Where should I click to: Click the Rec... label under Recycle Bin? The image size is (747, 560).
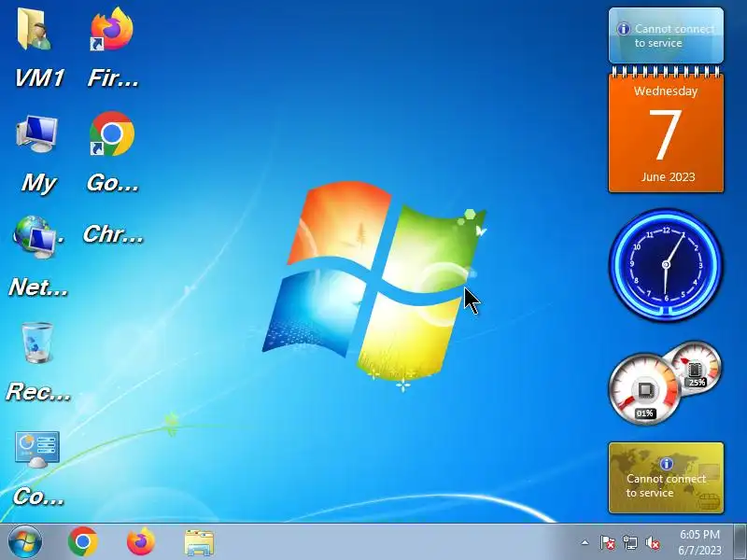point(38,391)
